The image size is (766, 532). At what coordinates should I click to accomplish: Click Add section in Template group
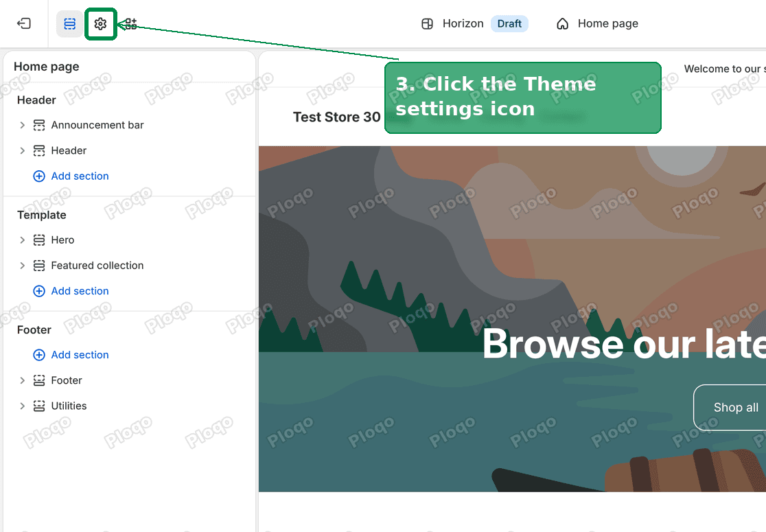click(x=80, y=290)
